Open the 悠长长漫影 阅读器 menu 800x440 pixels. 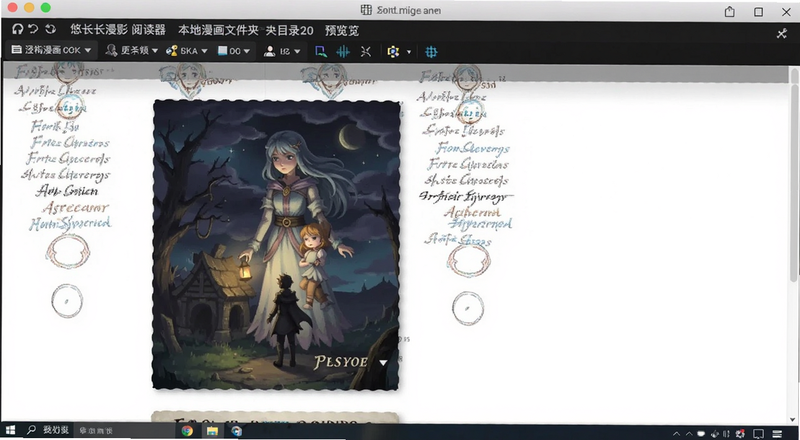click(118, 30)
